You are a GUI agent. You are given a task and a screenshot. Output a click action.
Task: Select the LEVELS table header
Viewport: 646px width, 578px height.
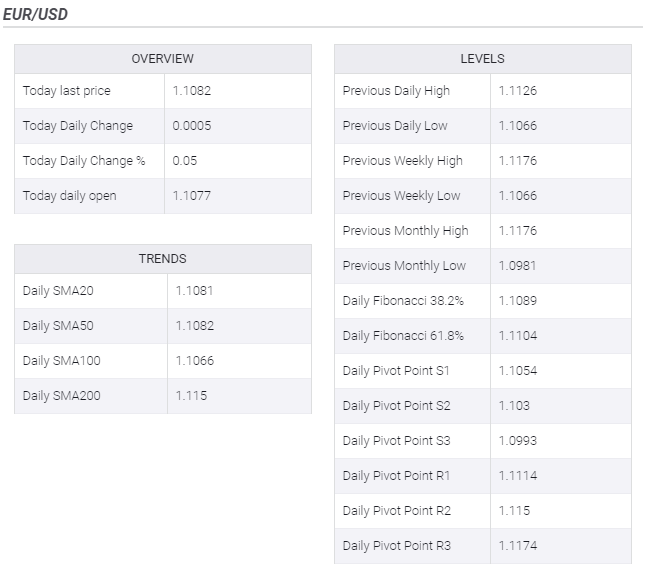click(x=482, y=59)
